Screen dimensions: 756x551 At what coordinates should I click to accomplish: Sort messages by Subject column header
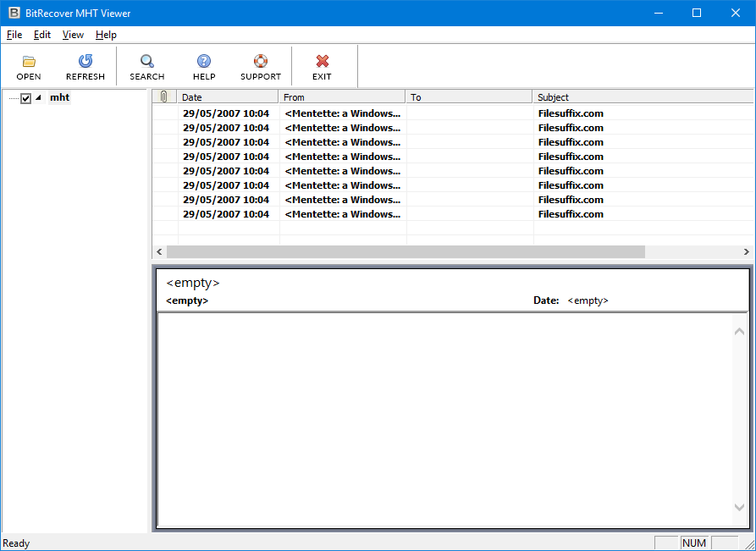point(643,96)
